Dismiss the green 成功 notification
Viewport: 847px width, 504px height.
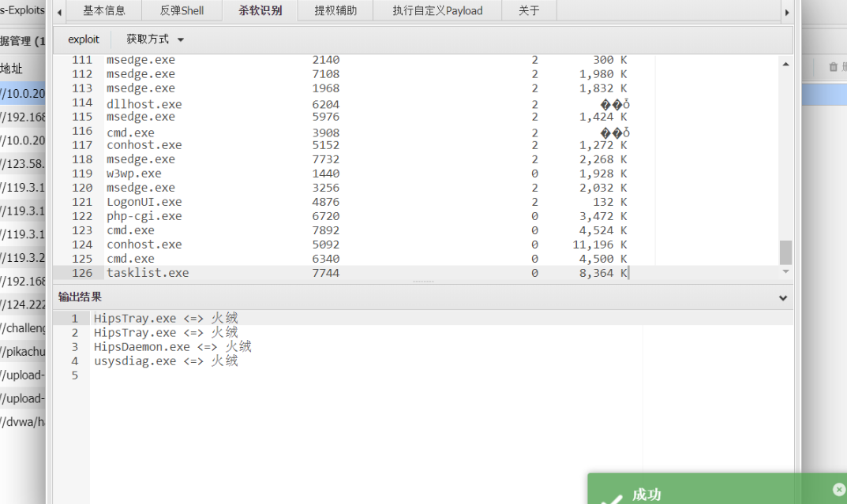coord(838,489)
